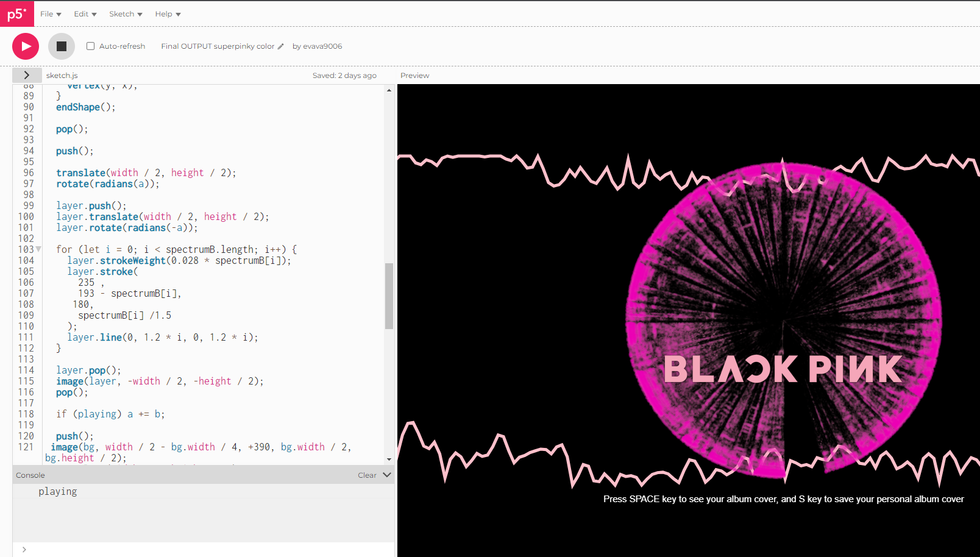Select the sketch.js file tab
The width and height of the screenshot is (980, 557).
click(62, 76)
